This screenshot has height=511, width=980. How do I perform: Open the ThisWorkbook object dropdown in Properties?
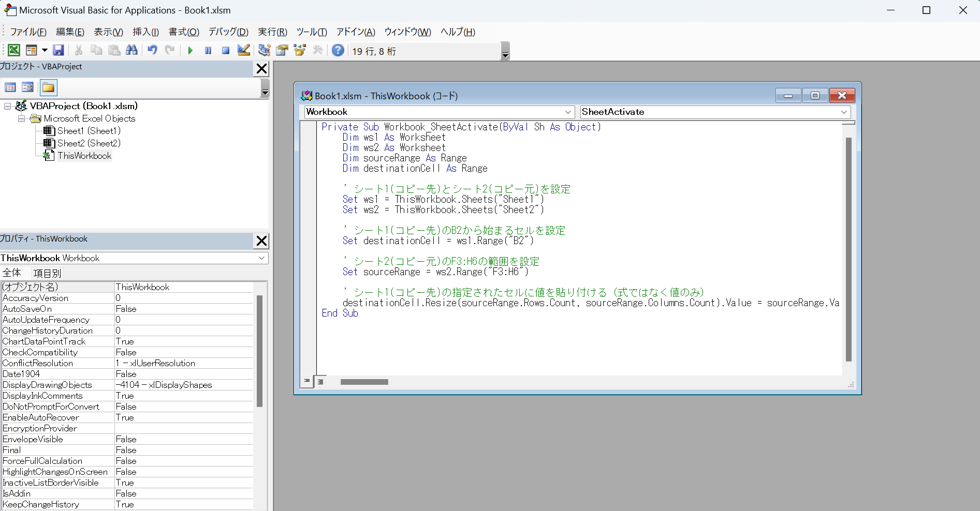(x=262, y=258)
